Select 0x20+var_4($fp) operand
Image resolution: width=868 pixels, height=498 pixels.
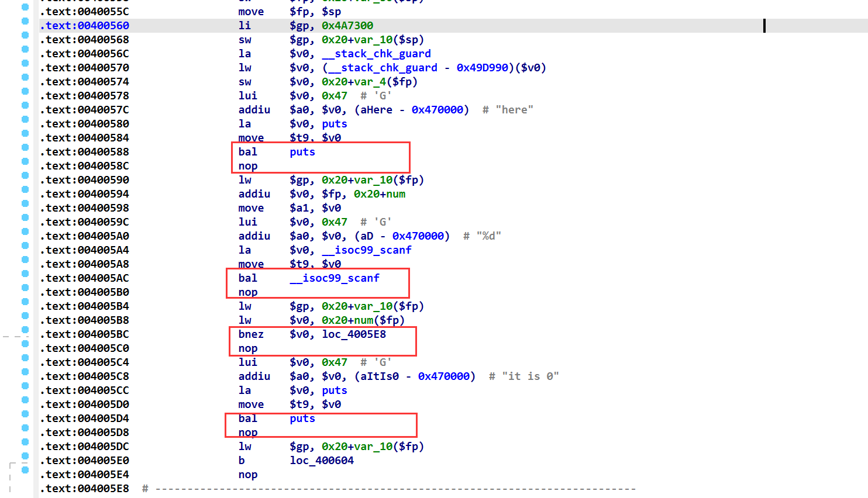point(370,82)
